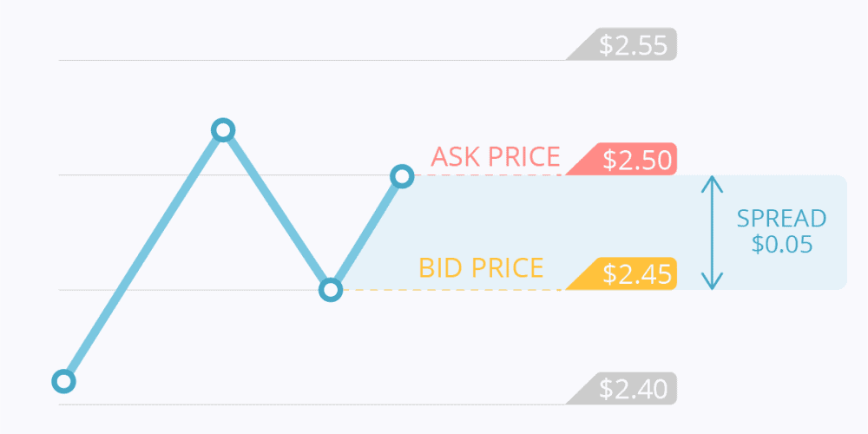Viewport: 868px width, 434px height.
Task: Click the falling line segment after peak
Action: point(277,210)
